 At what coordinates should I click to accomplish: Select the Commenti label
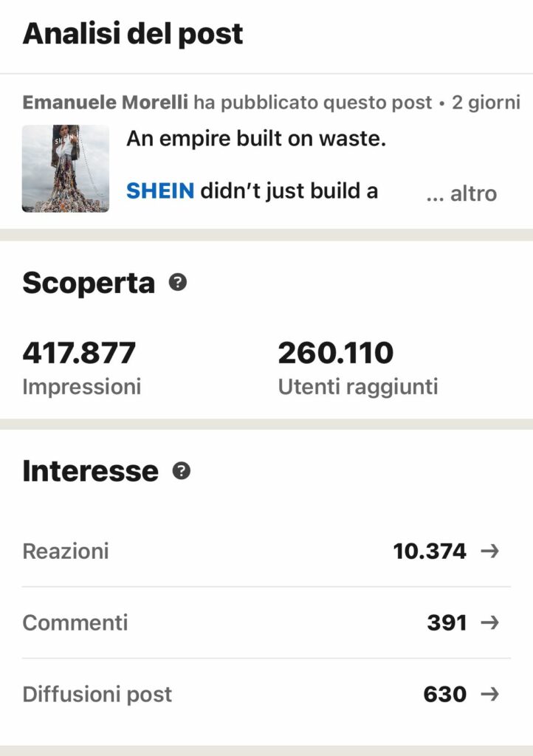pos(75,622)
